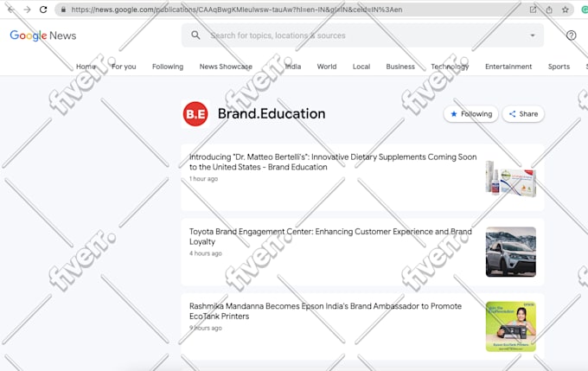Switch to the Technology tab
The height and width of the screenshot is (371, 588).
tap(450, 67)
